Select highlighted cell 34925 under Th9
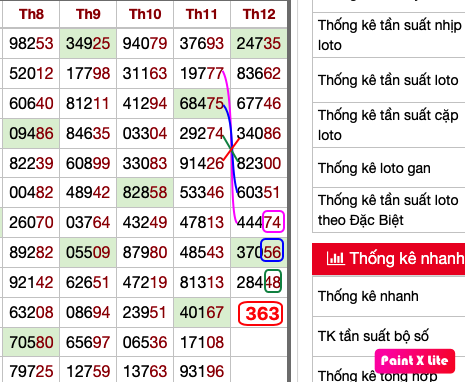This screenshot has height=382, width=465. (88, 43)
